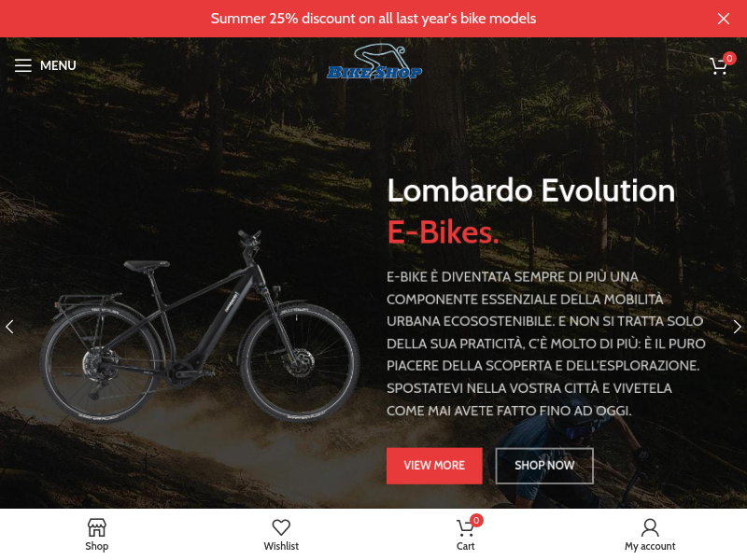This screenshot has height=560, width=747.
Task: Select the Shop tab label
Action: pos(97,546)
